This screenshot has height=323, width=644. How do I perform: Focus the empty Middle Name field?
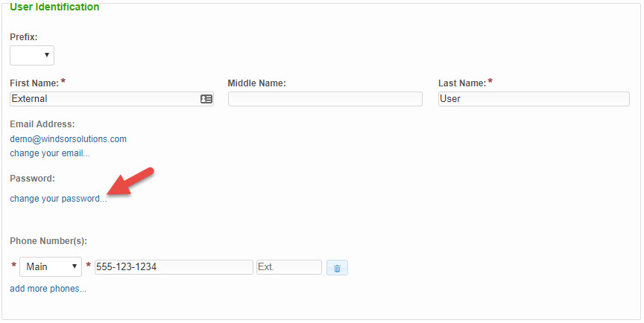(325, 99)
